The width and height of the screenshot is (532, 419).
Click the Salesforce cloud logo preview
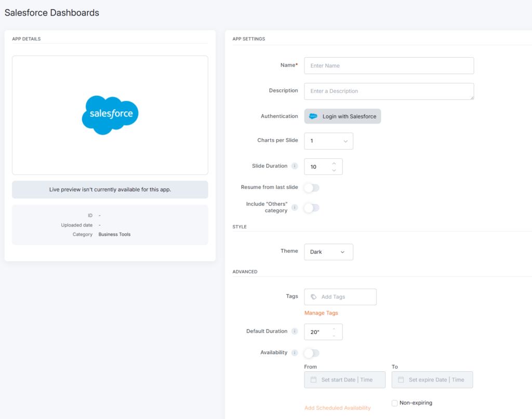pyautogui.click(x=110, y=115)
